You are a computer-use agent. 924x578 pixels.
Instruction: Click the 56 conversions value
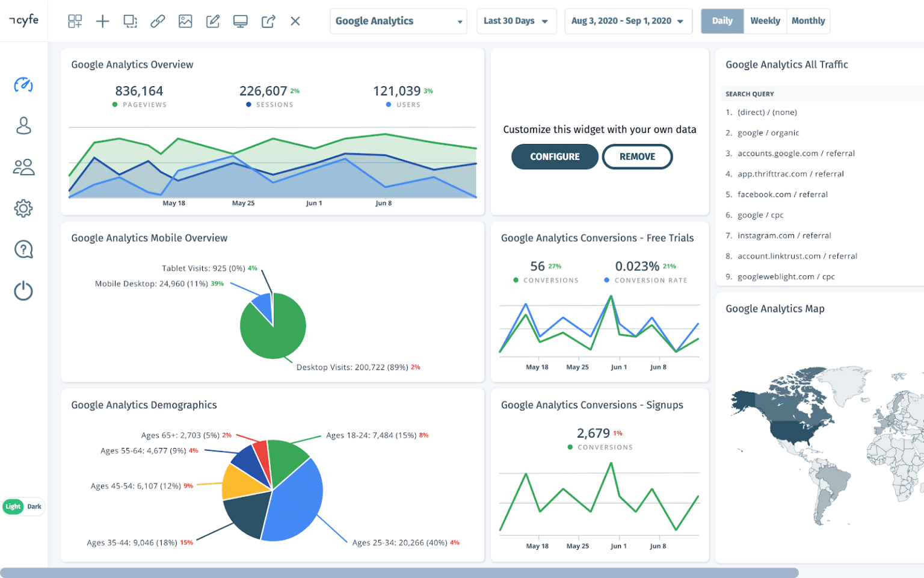click(537, 266)
